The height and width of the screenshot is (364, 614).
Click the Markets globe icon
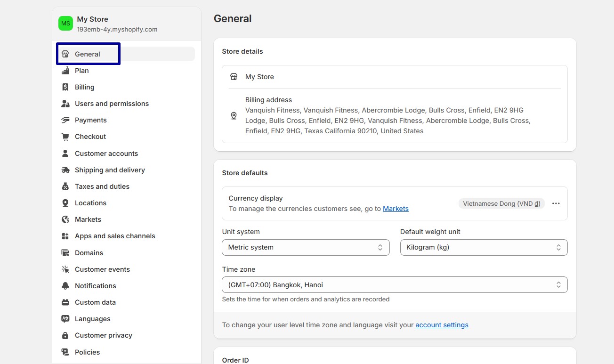[65, 219]
